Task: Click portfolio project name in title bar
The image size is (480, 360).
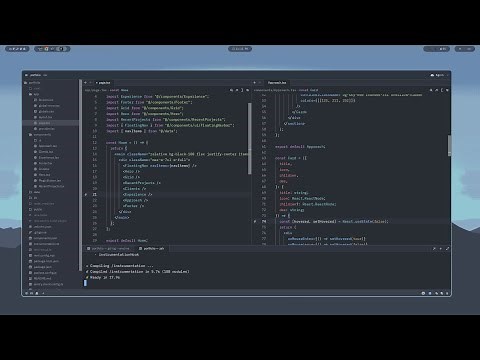Action: 35,75
